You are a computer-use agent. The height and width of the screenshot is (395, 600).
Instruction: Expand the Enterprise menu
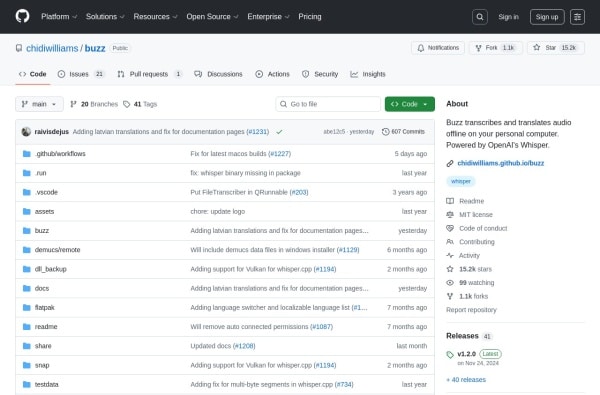(268, 16)
